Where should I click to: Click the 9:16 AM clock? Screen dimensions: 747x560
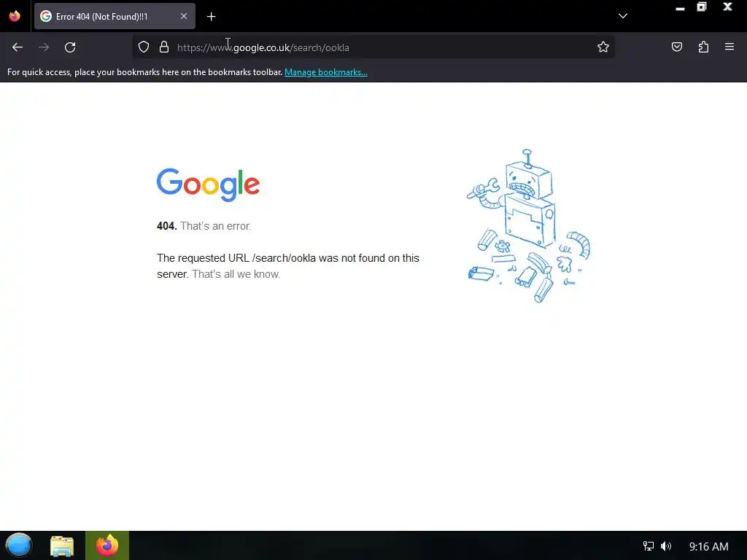coord(709,547)
